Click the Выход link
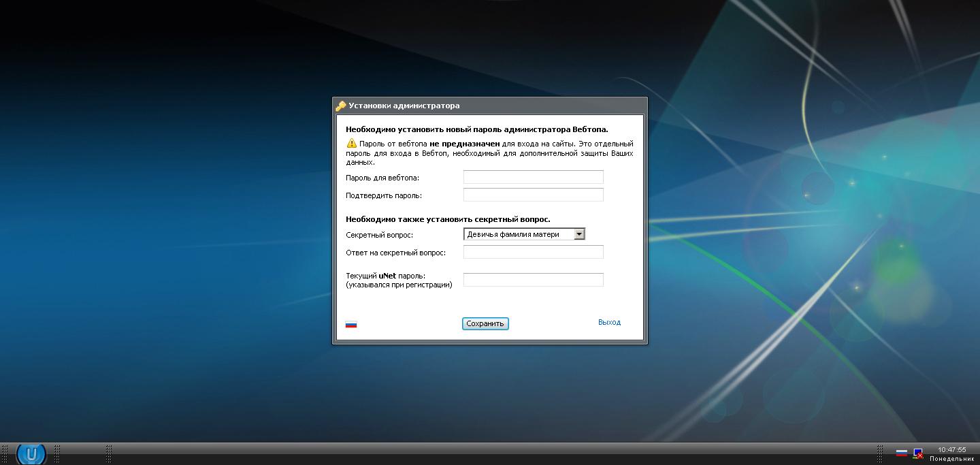This screenshot has height=465, width=980. [609, 323]
